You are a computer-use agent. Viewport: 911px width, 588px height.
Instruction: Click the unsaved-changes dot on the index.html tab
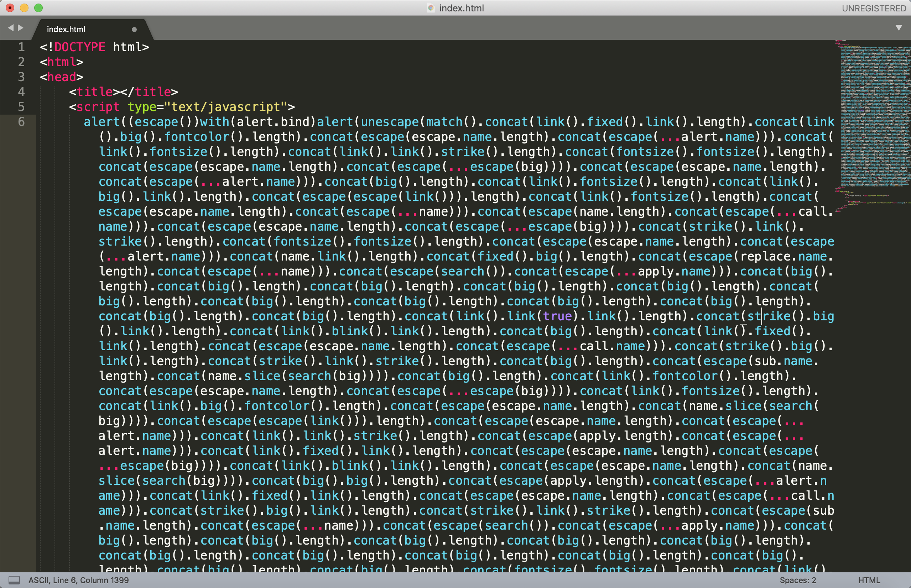click(x=134, y=30)
